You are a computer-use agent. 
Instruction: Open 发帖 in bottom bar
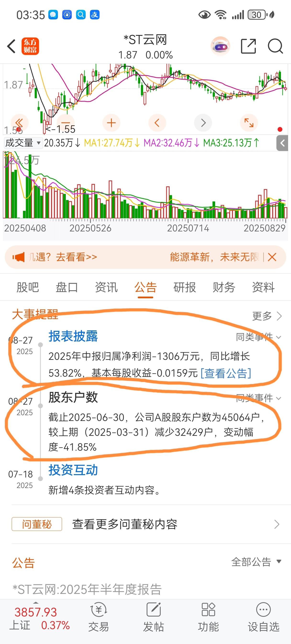pos(154,617)
